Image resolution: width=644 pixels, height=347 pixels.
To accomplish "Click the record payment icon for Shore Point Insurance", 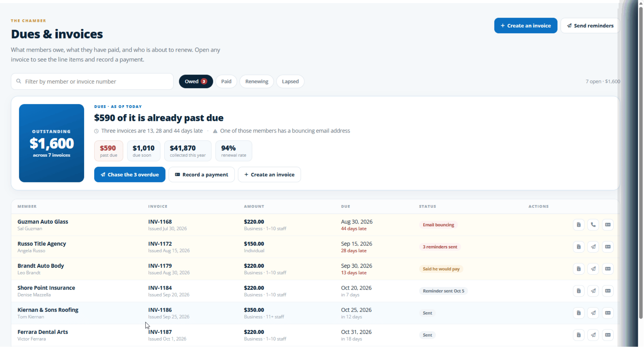I will (608, 291).
